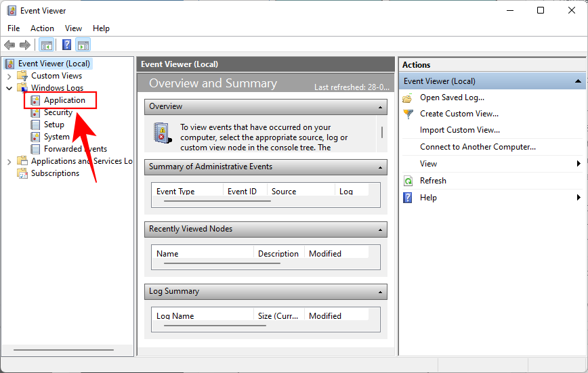Expand the Custom Views tree node

9,76
